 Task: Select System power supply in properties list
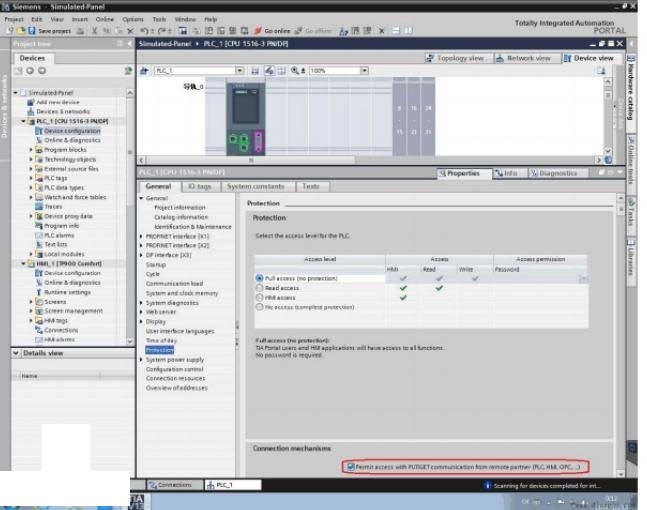tap(175, 360)
